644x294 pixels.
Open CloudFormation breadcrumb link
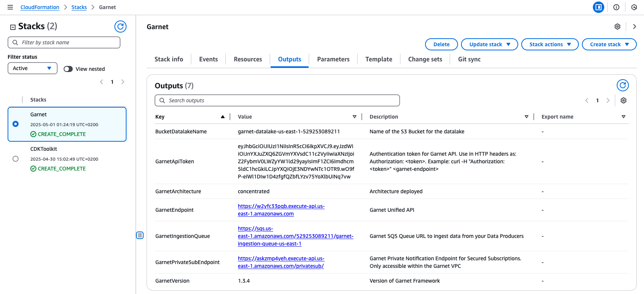point(40,7)
